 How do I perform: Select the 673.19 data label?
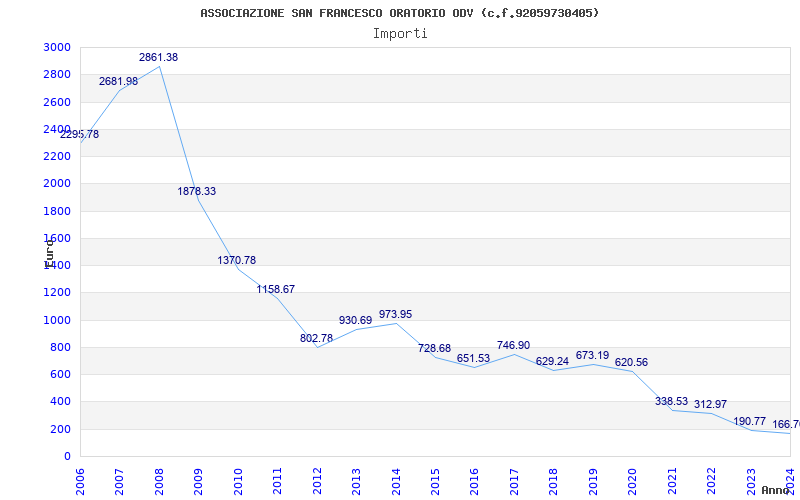(x=592, y=356)
